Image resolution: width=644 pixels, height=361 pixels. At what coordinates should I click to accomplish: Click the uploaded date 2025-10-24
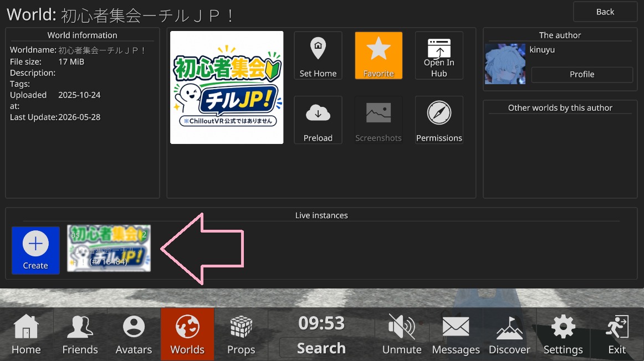pos(79,95)
